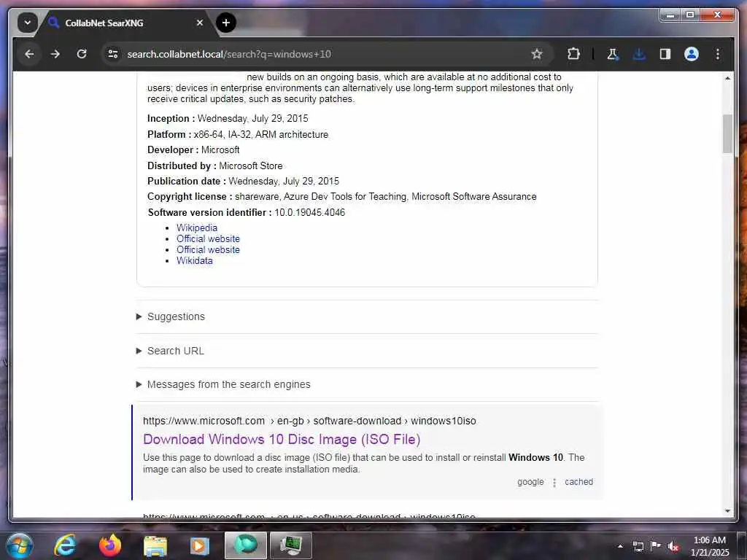Open the Windows Start menu
This screenshot has height=560, width=747.
tap(20, 545)
